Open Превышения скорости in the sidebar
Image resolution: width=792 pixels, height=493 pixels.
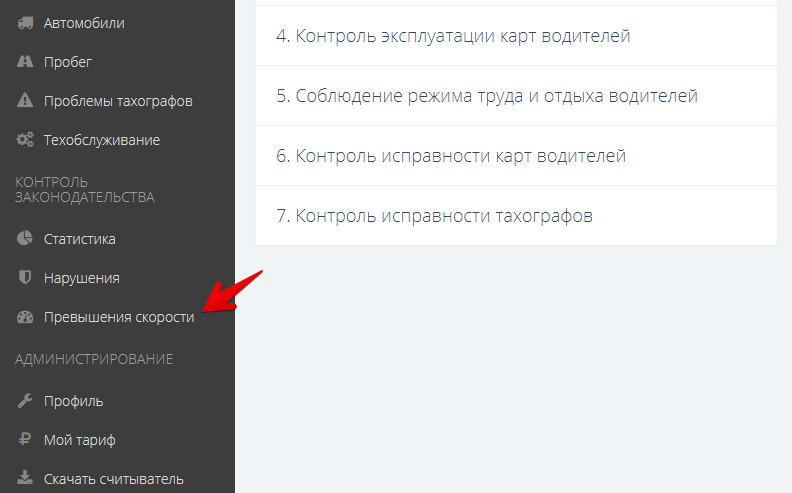click(x=119, y=317)
